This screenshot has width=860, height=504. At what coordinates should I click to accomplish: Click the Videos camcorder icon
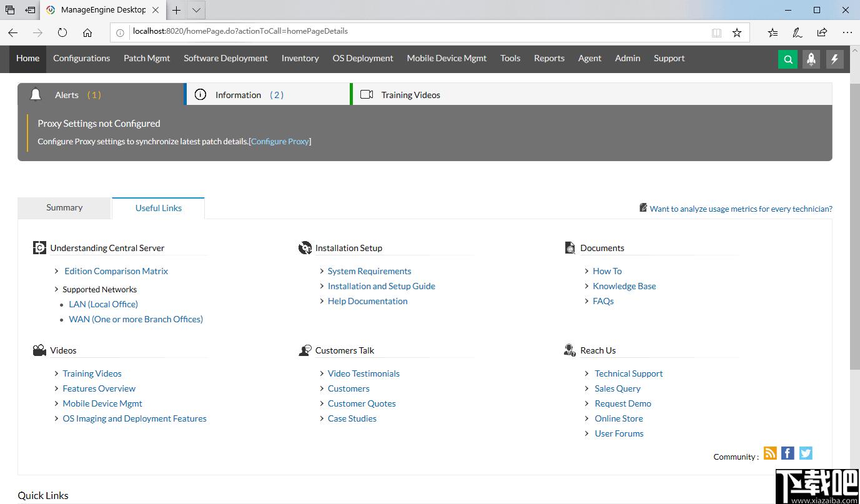(39, 350)
